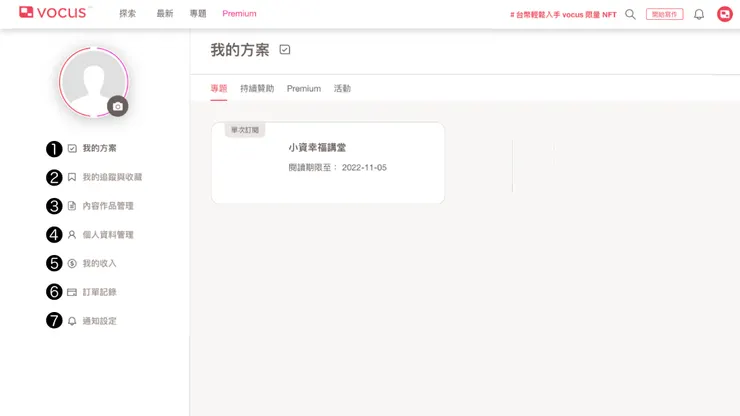Screen dimensions: 740x416
Task: Open the search magnifier icon
Action: (x=630, y=14)
